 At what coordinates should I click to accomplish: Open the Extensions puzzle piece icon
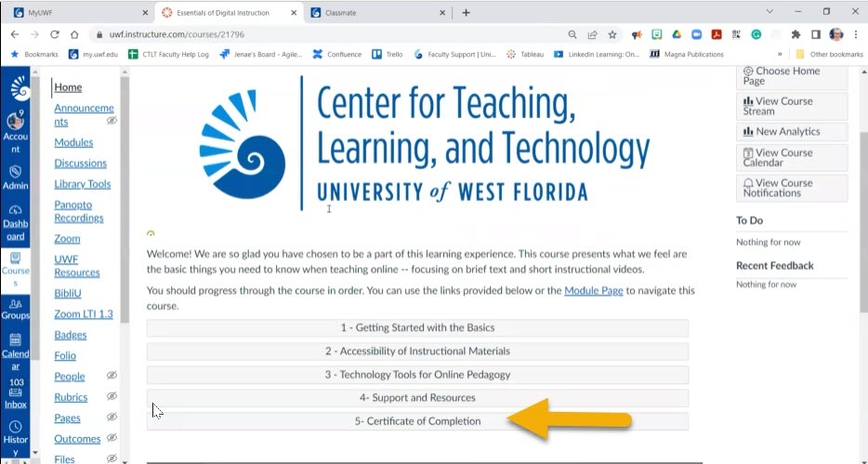tap(796, 34)
